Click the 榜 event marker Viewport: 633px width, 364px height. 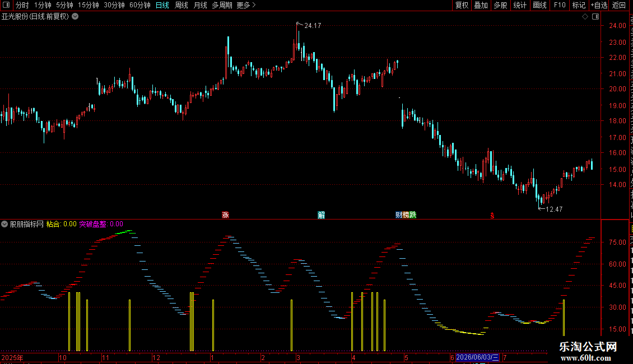tap(406, 214)
